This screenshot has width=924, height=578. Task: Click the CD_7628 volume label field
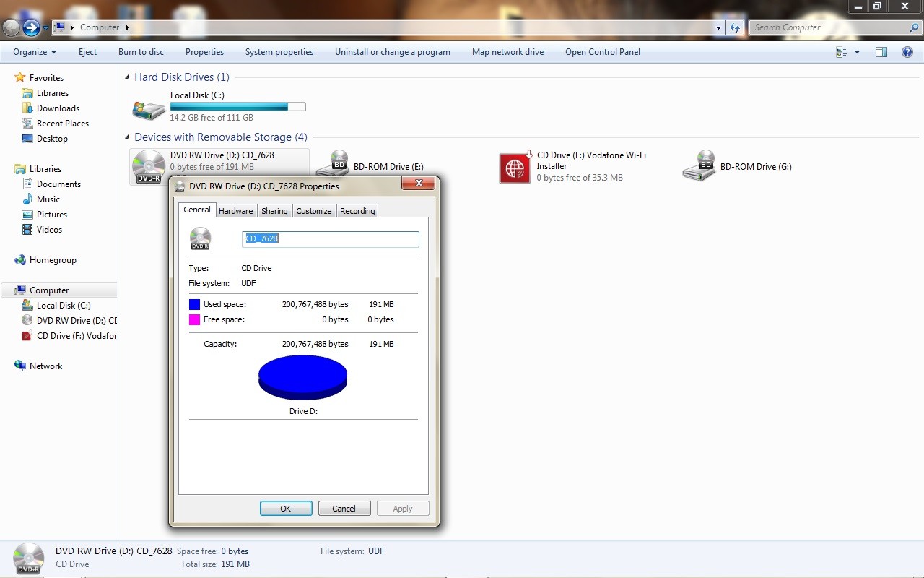click(x=330, y=239)
